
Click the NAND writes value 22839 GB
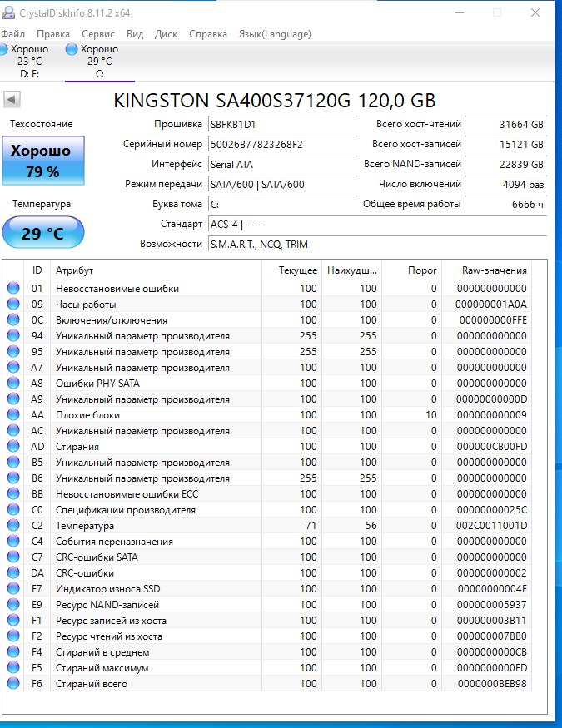(x=506, y=165)
